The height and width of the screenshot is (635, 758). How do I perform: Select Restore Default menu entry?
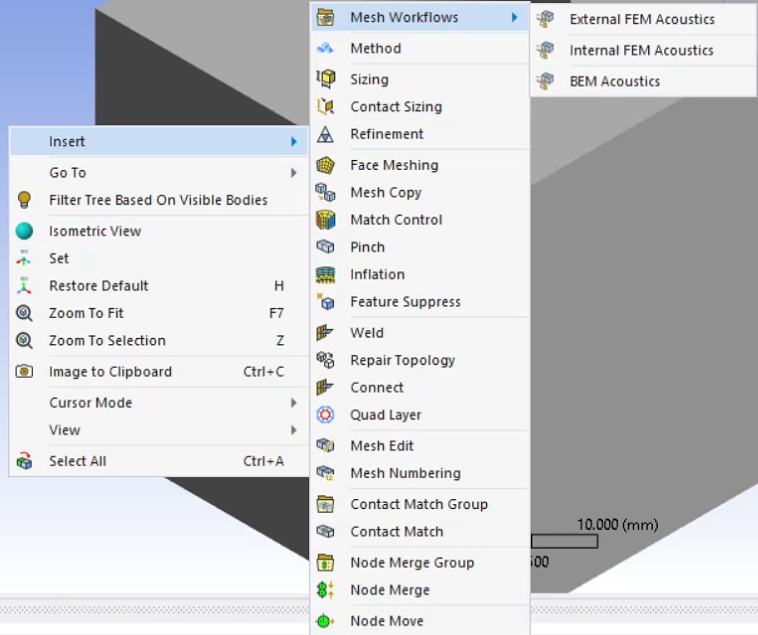tap(159, 286)
